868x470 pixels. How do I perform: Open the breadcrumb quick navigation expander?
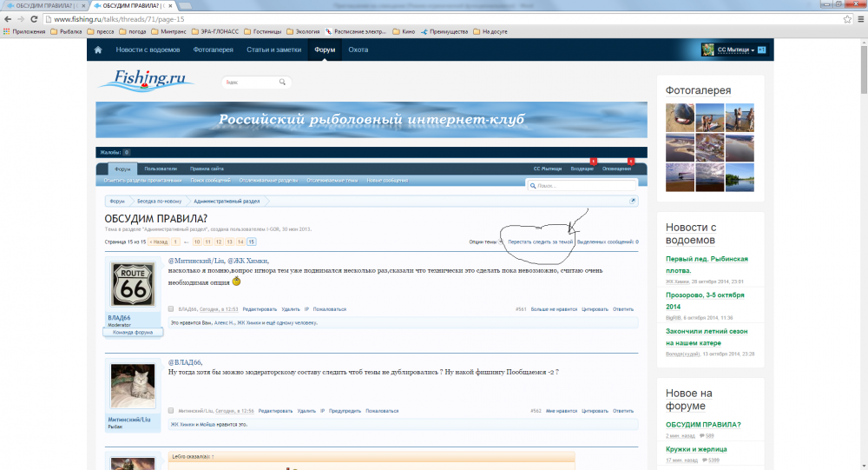coord(633,201)
